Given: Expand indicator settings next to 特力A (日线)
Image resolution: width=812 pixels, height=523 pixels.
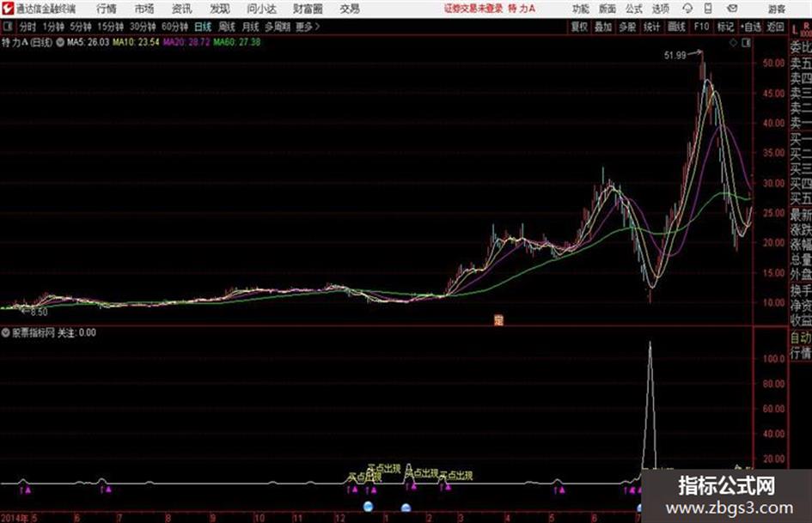Looking at the screenshot, I should (x=60, y=42).
